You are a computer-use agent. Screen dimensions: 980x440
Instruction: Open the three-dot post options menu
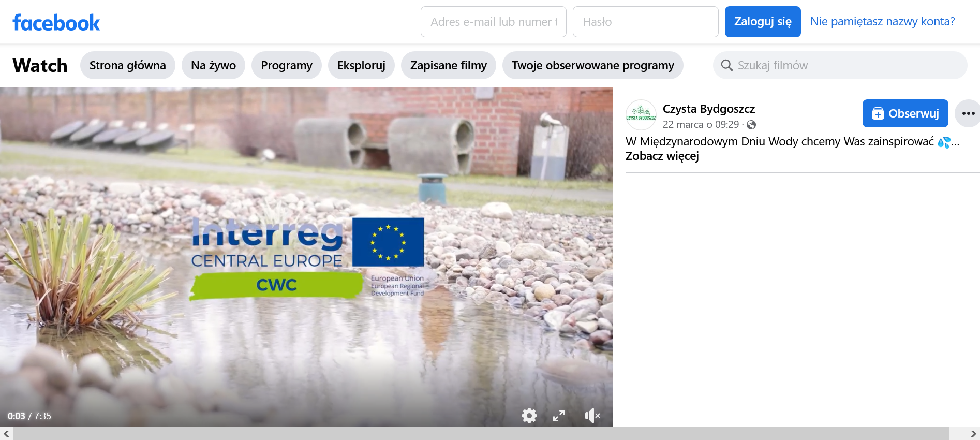click(x=968, y=113)
